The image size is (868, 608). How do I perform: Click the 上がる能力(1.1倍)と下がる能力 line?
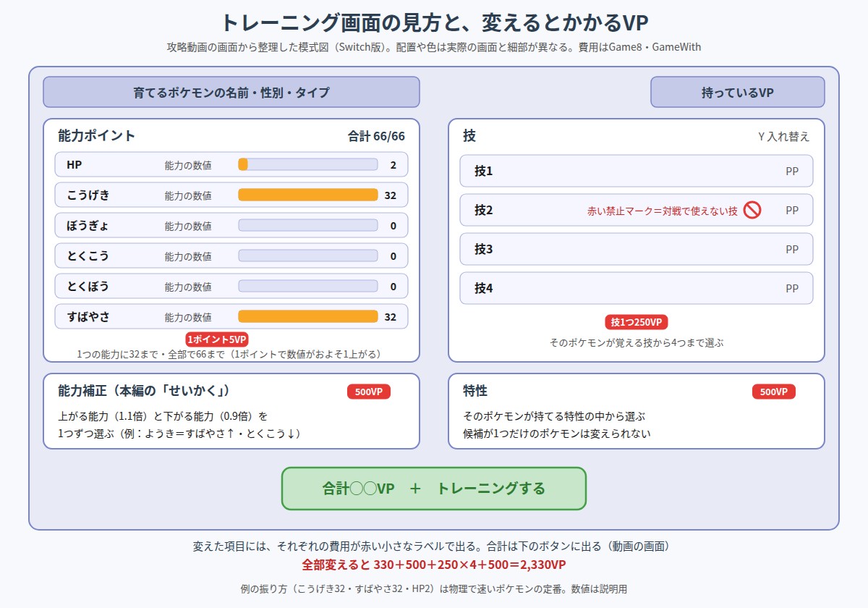pos(163,416)
